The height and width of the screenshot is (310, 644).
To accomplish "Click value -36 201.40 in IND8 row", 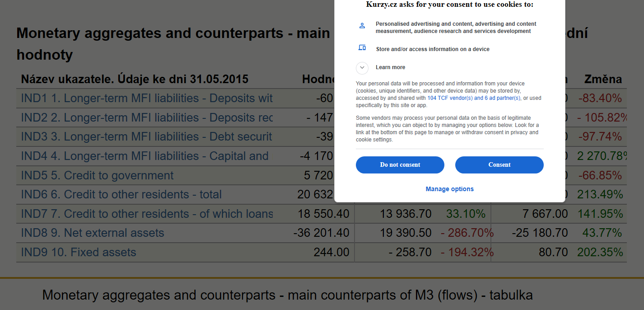I will 321,233.
